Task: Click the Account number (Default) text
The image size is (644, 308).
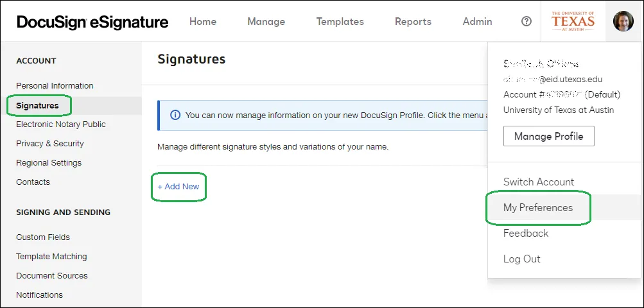Action: pyautogui.click(x=562, y=95)
